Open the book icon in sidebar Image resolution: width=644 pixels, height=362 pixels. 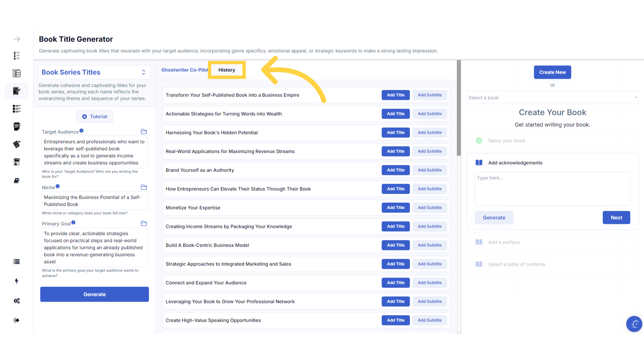click(x=16, y=181)
